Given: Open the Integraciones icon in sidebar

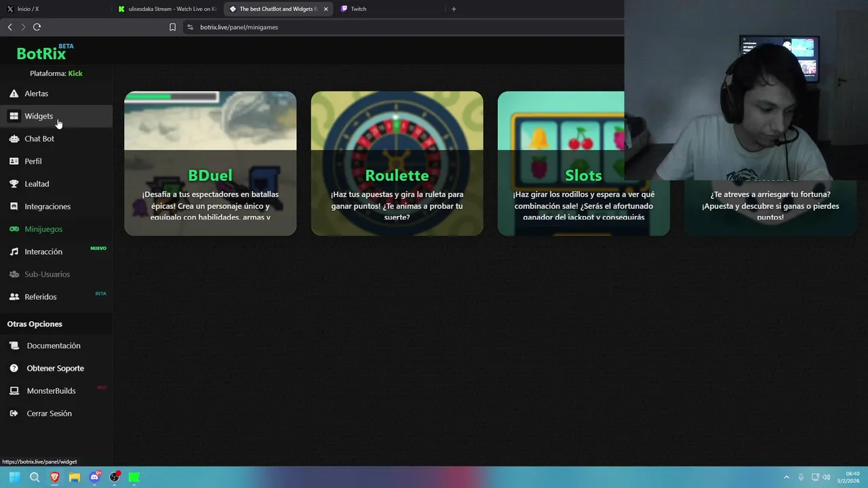Looking at the screenshot, I should point(14,207).
